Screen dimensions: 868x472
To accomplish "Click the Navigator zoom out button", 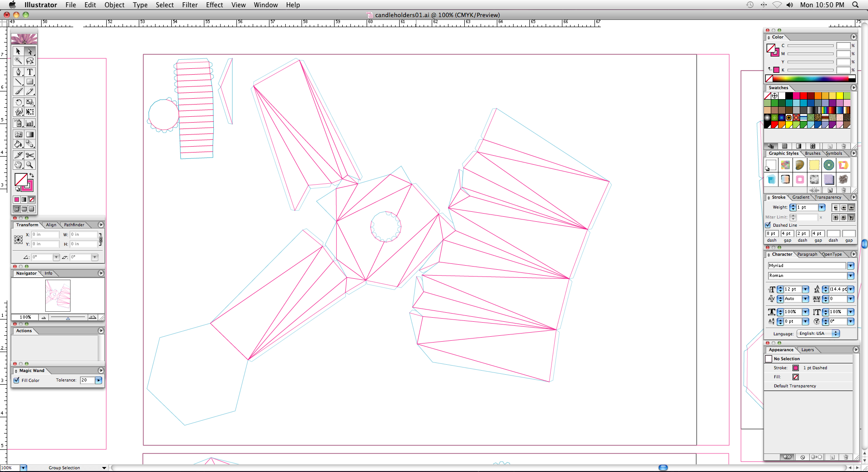I will pos(44,317).
